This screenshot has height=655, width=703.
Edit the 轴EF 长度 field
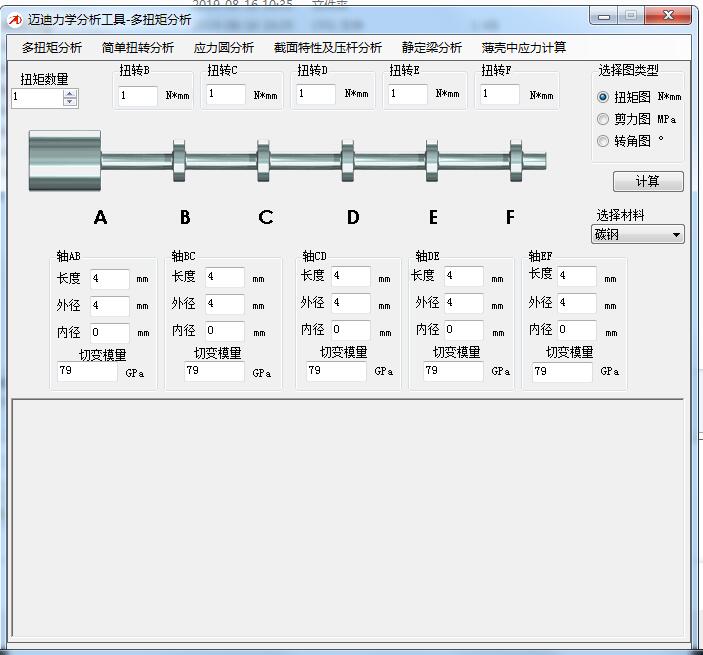click(x=577, y=277)
